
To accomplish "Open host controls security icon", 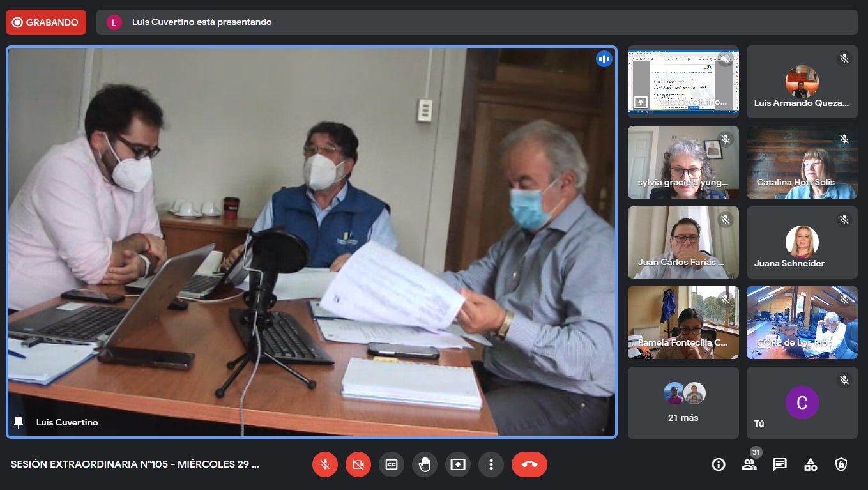I will (x=841, y=464).
